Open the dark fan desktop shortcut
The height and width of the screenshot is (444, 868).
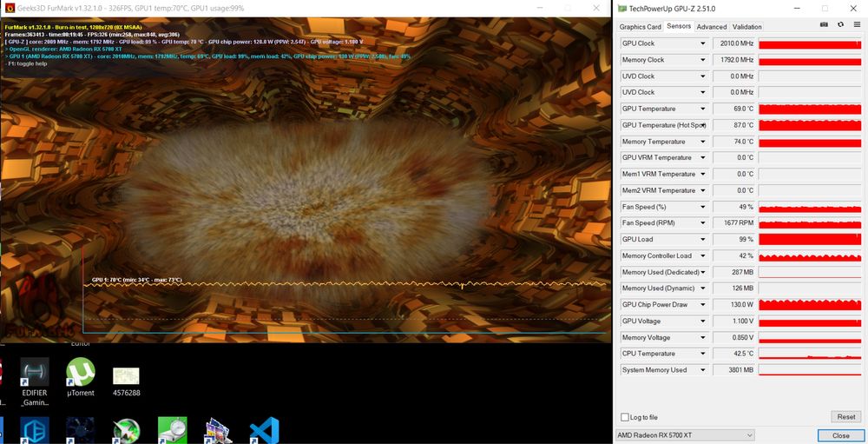point(80,431)
